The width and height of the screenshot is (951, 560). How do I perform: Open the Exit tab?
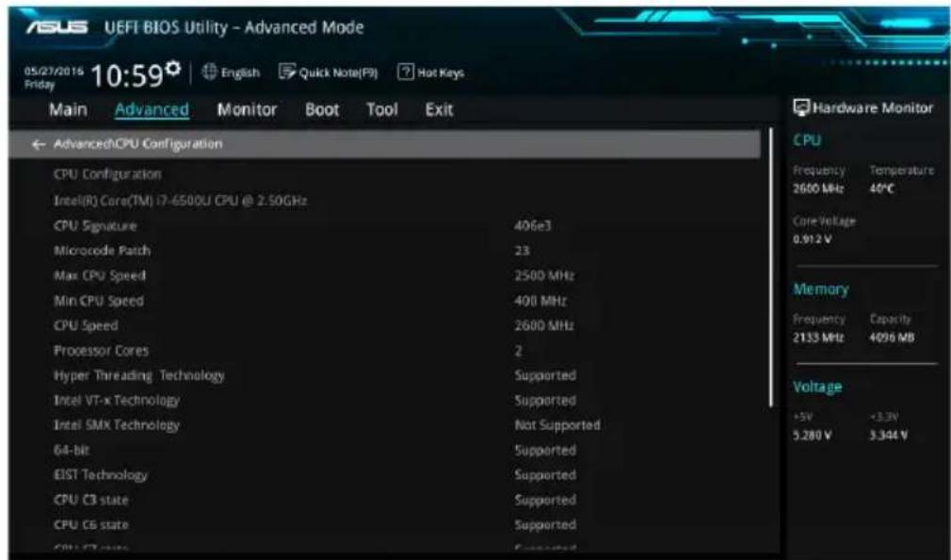click(x=439, y=110)
